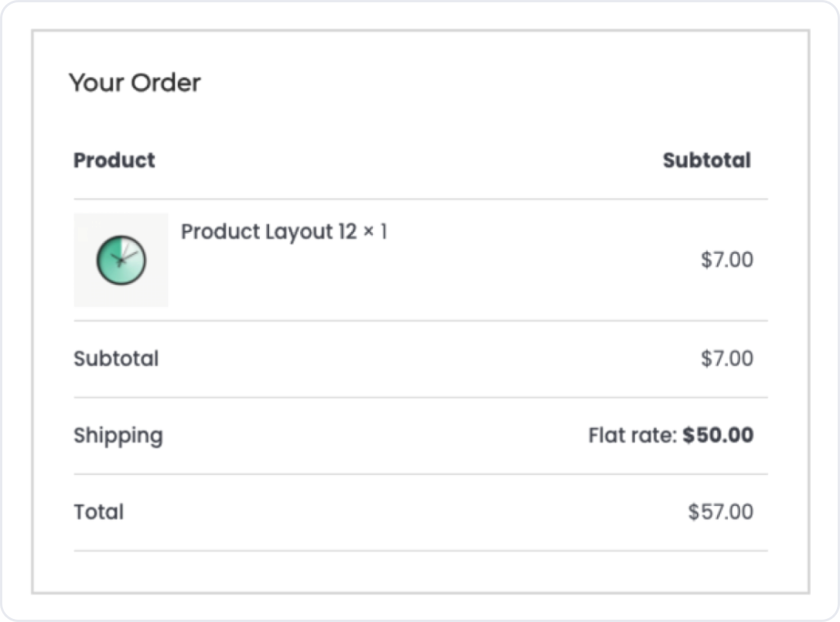Click the "× 1" quantity indicator
The width and height of the screenshot is (840, 622).
coord(375,231)
